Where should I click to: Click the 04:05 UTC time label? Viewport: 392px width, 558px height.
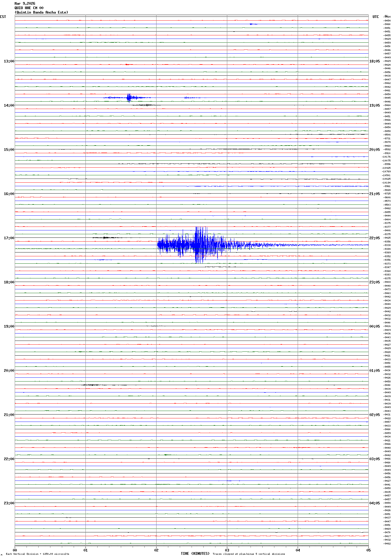374,503
